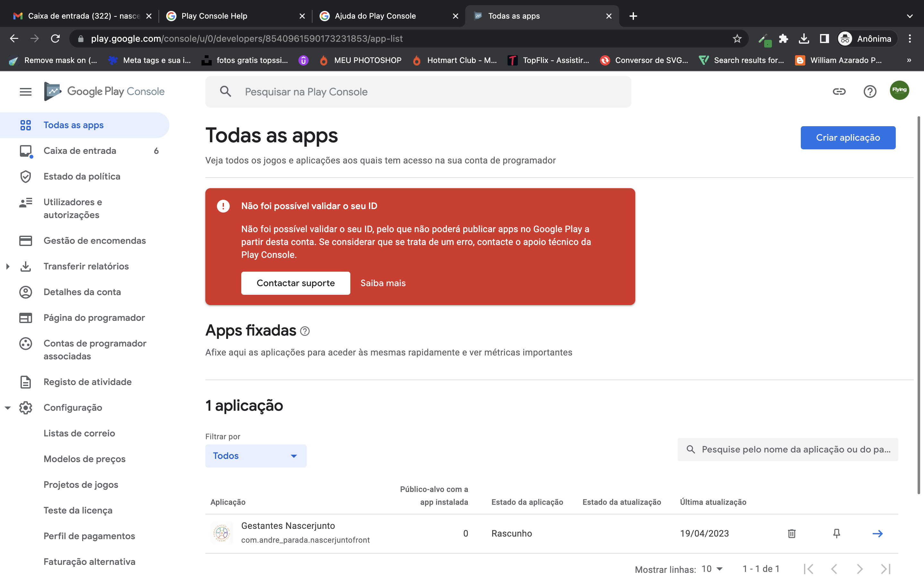Click the browser forward arrow
The width and height of the screenshot is (924, 578).
tap(35, 39)
